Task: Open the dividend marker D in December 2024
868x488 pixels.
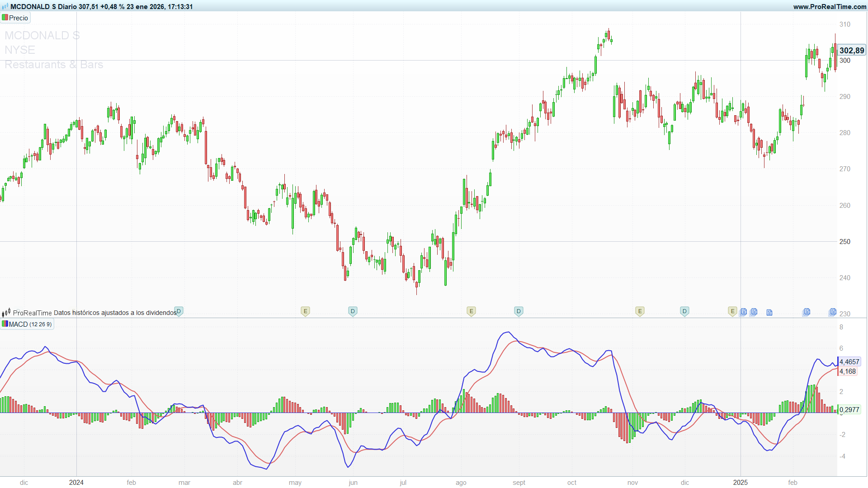Action: [685, 311]
